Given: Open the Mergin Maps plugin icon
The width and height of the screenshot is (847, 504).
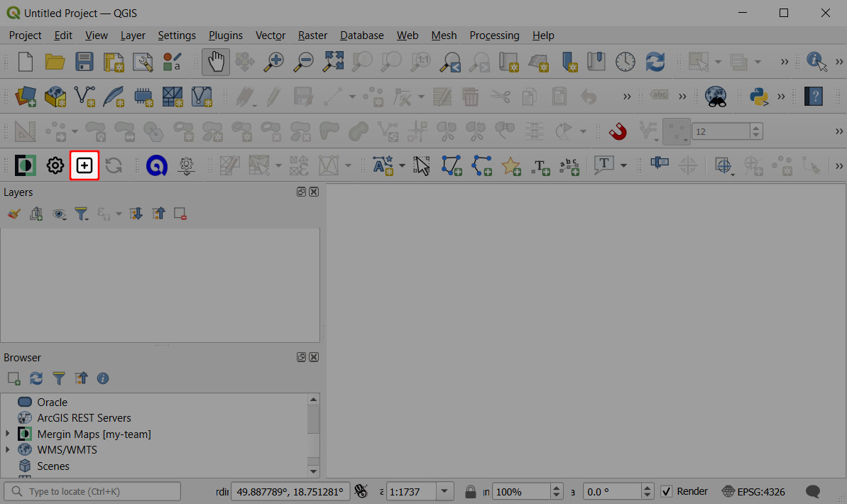Looking at the screenshot, I should click(25, 165).
